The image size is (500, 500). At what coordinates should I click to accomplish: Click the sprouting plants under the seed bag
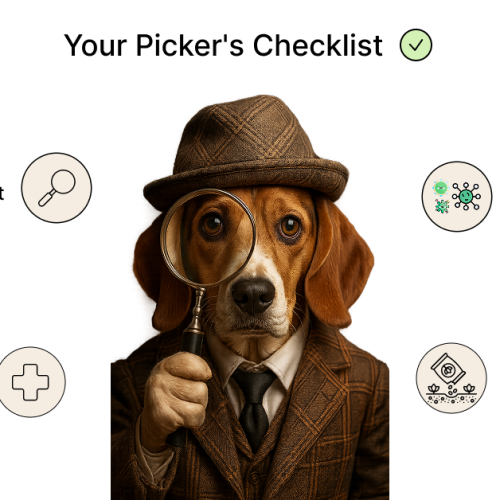[x=451, y=393]
